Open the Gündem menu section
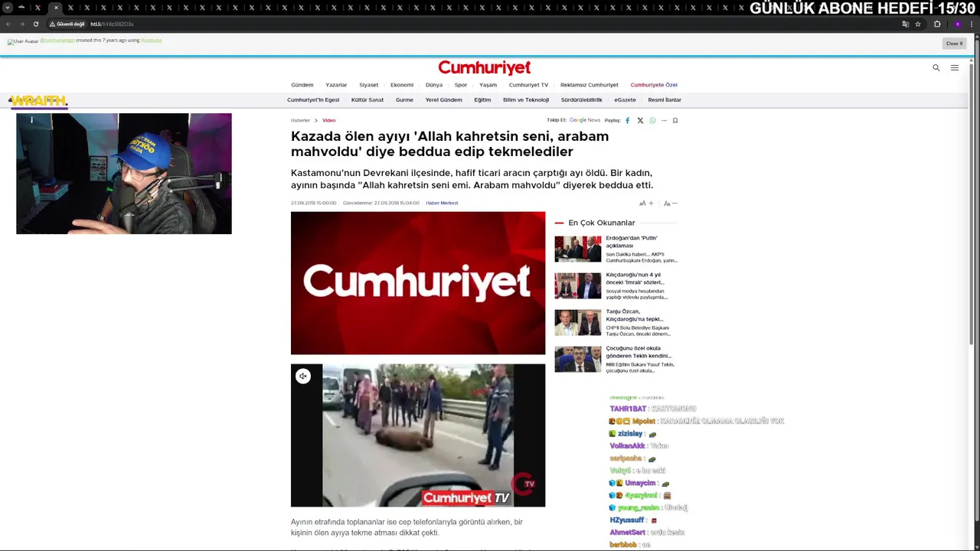The height and width of the screenshot is (551, 980). click(302, 85)
